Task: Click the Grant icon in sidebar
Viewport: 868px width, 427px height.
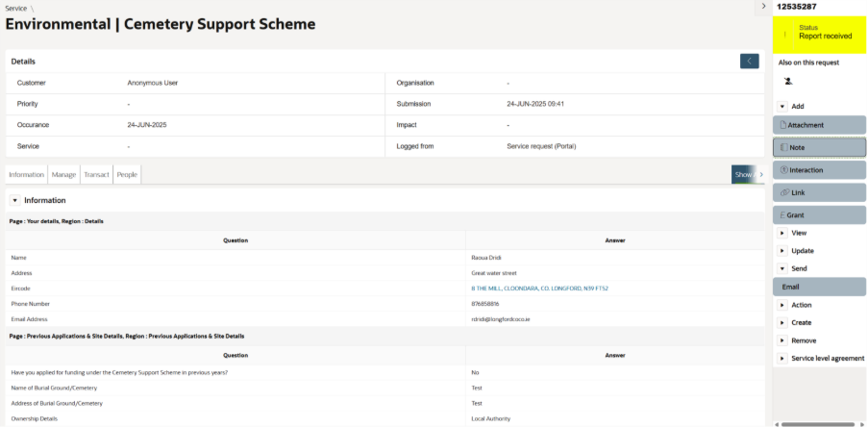Action: click(783, 215)
